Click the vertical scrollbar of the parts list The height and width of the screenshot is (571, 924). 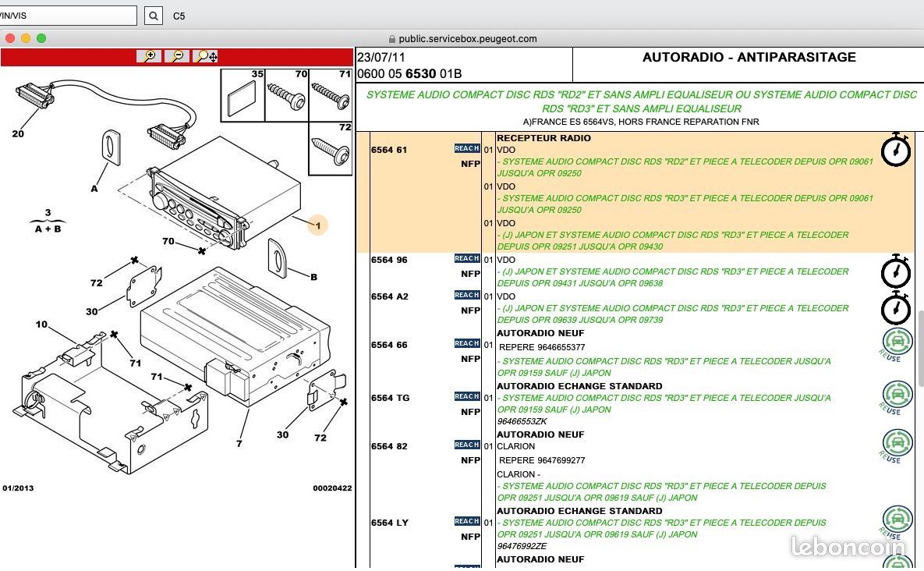click(x=919, y=335)
